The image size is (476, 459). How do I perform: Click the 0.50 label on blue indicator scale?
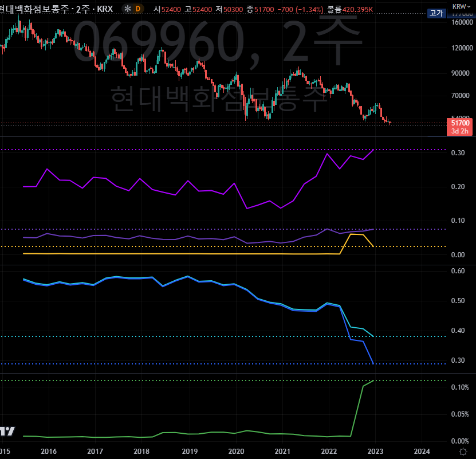[x=458, y=300]
